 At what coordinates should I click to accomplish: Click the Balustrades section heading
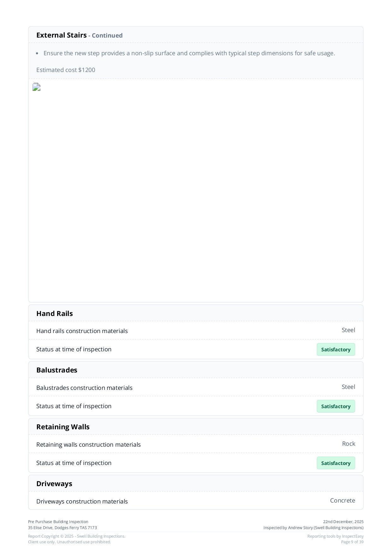[57, 370]
